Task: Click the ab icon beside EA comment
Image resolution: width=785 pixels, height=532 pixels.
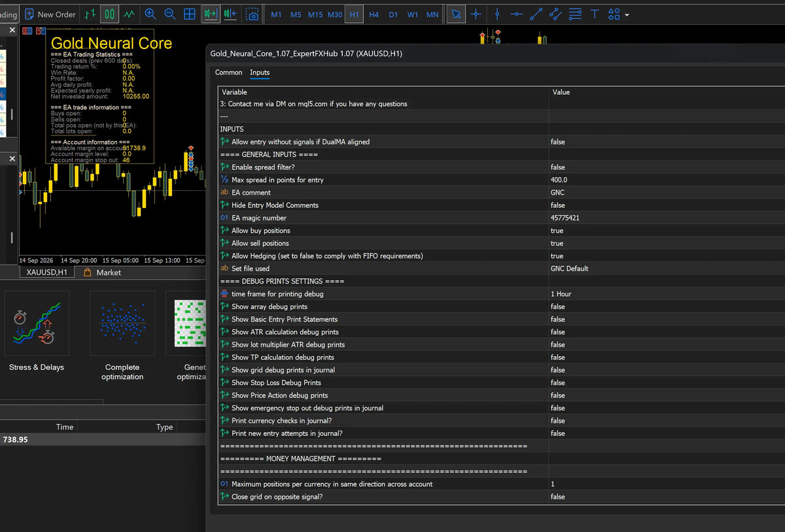Action: click(224, 193)
